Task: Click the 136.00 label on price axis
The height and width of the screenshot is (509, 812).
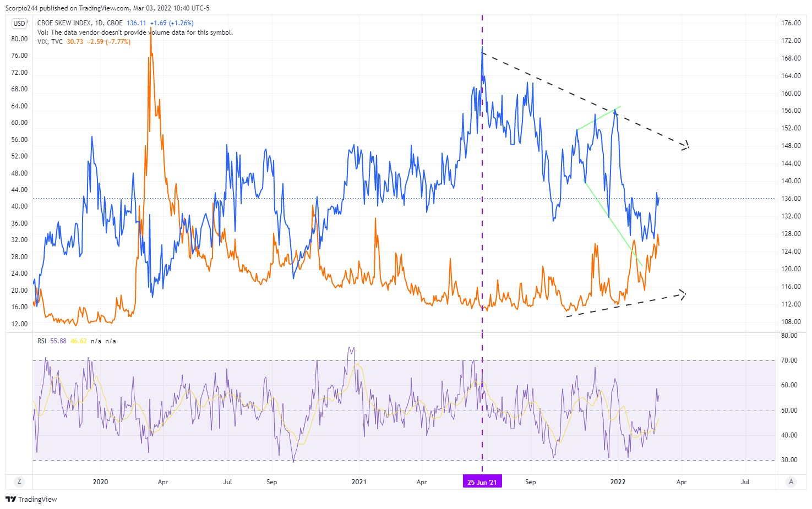Action: 791,199
